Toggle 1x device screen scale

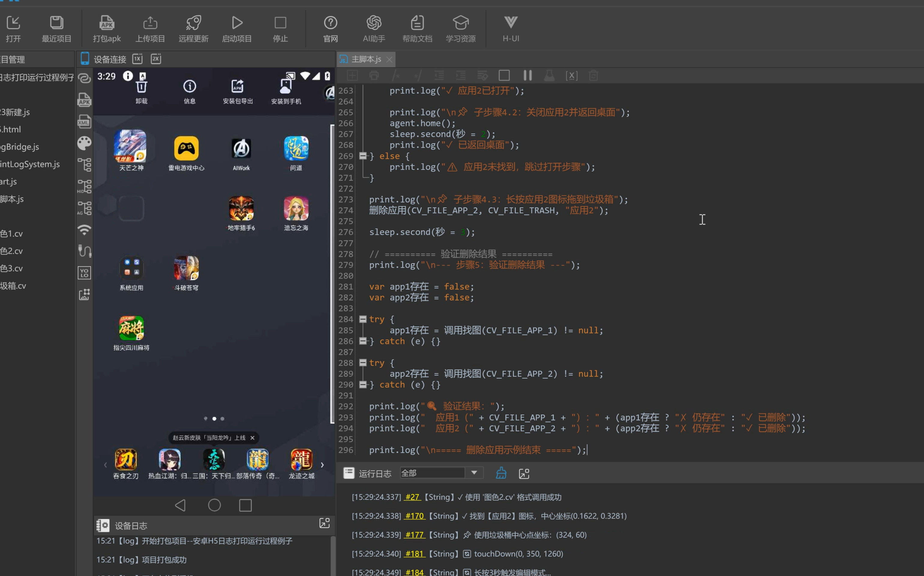coord(137,59)
